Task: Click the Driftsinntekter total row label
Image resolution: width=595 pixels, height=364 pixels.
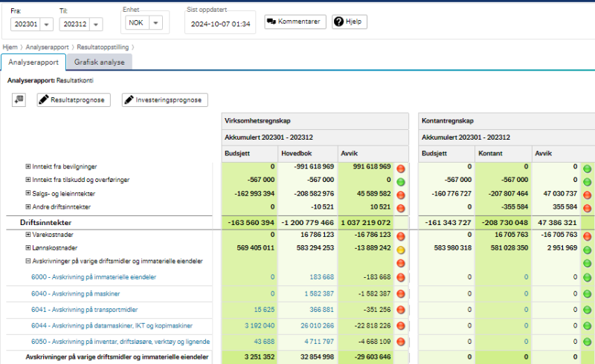Action: tap(46, 223)
